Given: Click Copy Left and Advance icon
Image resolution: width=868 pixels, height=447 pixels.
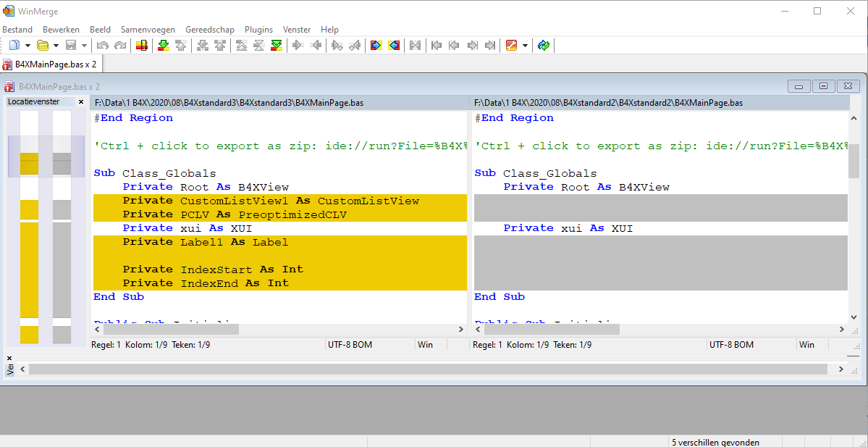Looking at the screenshot, I should 354,46.
